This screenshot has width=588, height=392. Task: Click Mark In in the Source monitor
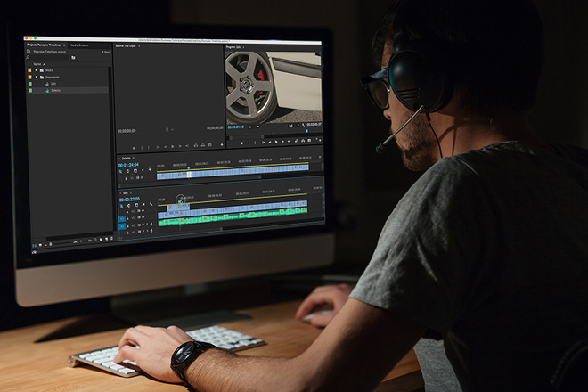pyautogui.click(x=142, y=148)
